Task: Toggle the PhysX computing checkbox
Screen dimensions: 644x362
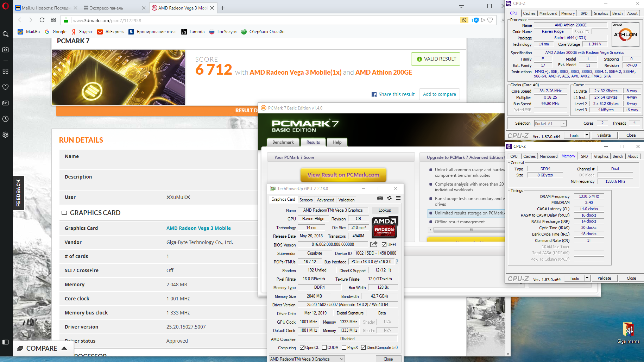Action: (344, 348)
